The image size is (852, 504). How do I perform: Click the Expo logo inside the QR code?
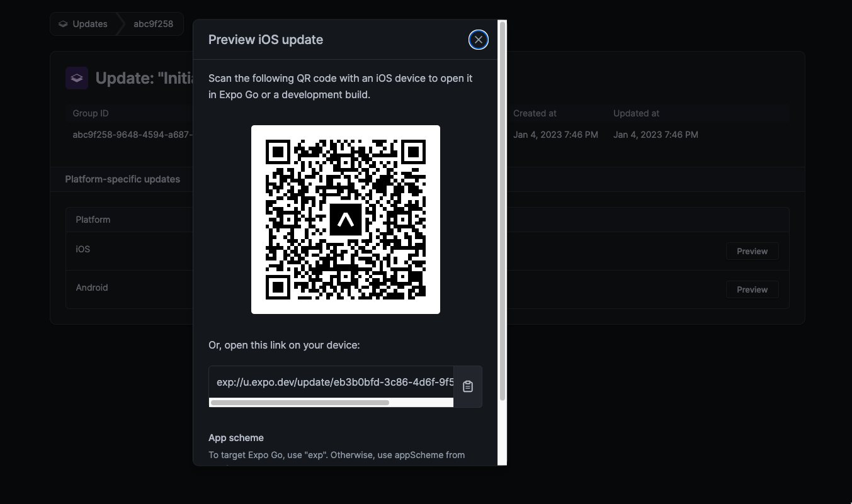(x=346, y=220)
